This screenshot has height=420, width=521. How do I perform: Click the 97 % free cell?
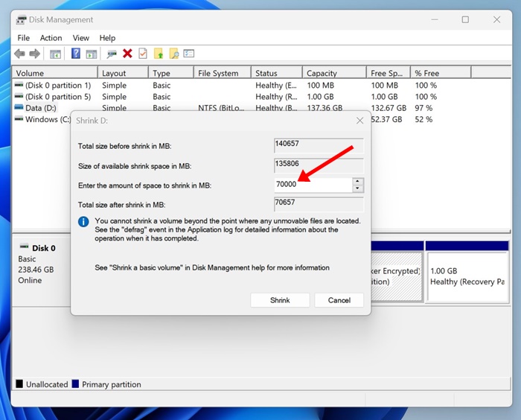coord(423,108)
